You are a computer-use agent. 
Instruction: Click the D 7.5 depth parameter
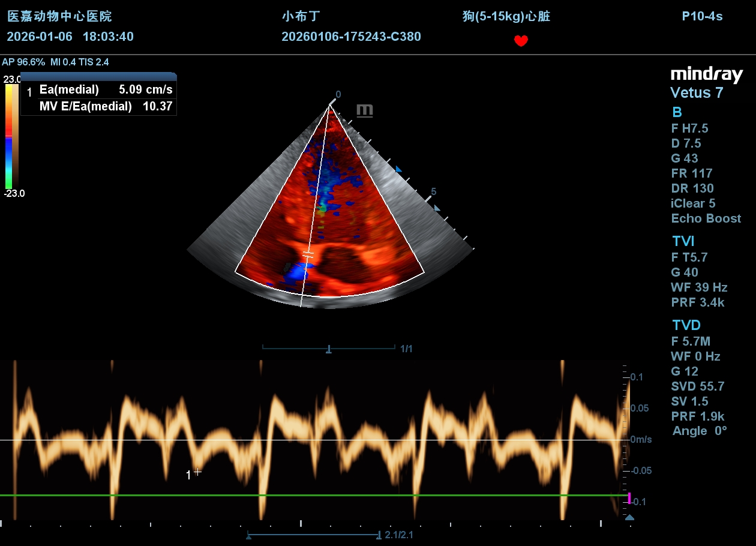(x=686, y=143)
